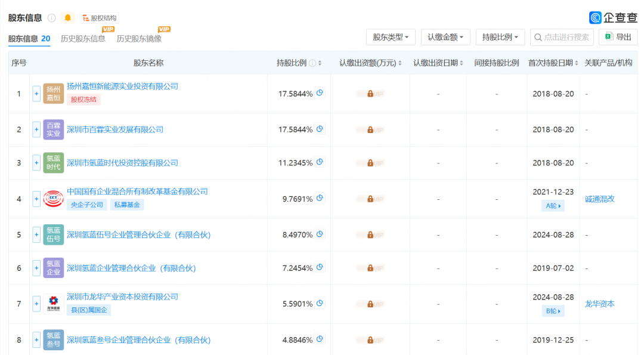
Task: Click the B轮 funding round tag
Action: pos(553,311)
